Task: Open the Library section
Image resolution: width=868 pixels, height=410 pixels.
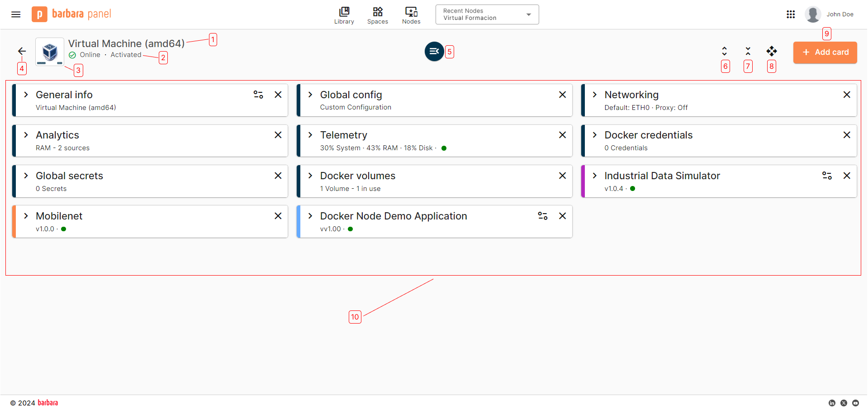Action: (x=344, y=14)
